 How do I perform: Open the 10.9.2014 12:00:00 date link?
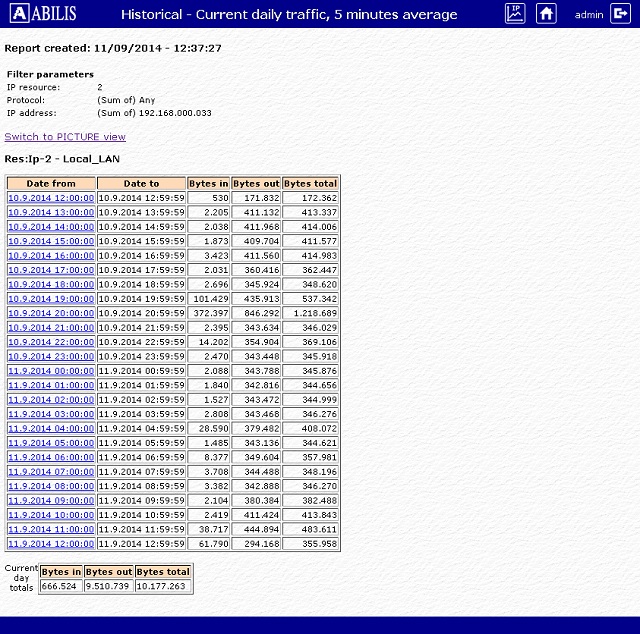point(51,198)
